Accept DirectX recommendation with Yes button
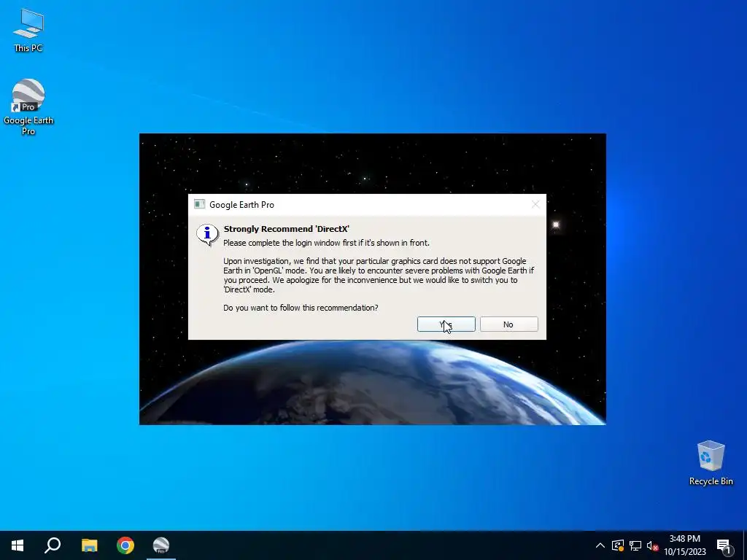The width and height of the screenshot is (747, 560). 446,324
